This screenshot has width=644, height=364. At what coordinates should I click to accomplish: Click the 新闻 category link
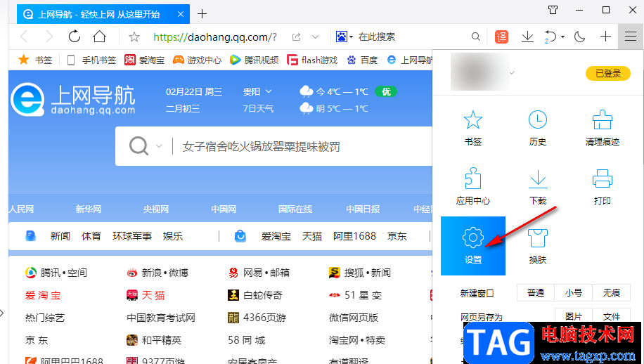(x=60, y=236)
